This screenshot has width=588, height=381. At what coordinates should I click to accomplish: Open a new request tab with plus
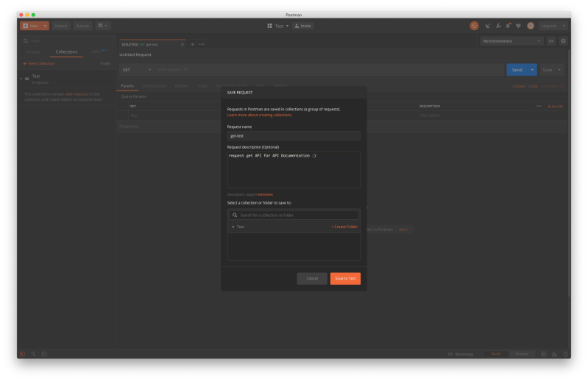pos(192,44)
